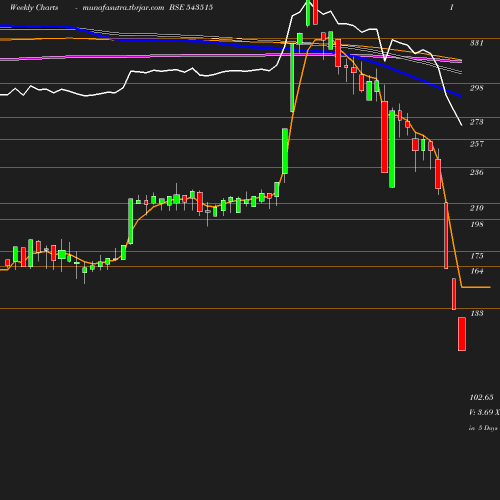Click the 198 price axis label
The height and width of the screenshot is (500, 500).
pyautogui.click(x=477, y=224)
